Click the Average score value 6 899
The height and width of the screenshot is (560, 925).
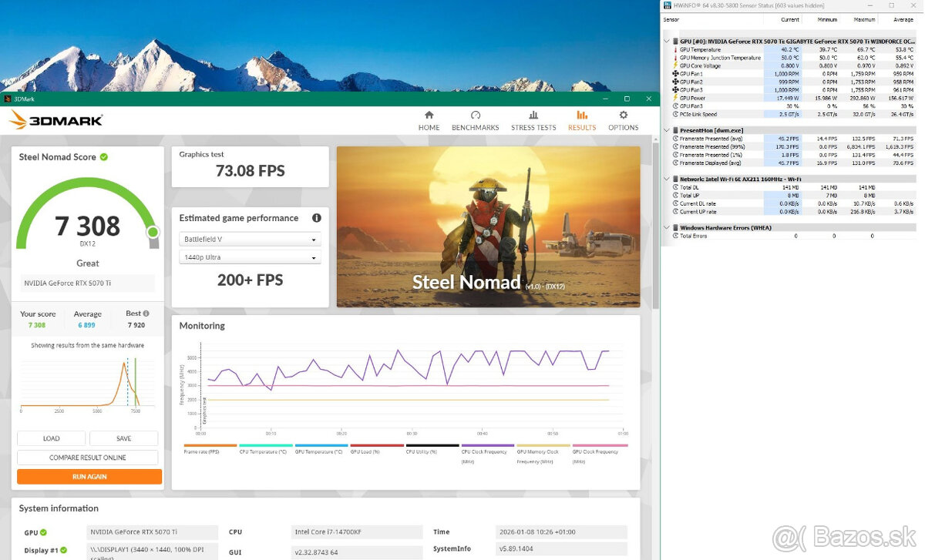pyautogui.click(x=87, y=326)
